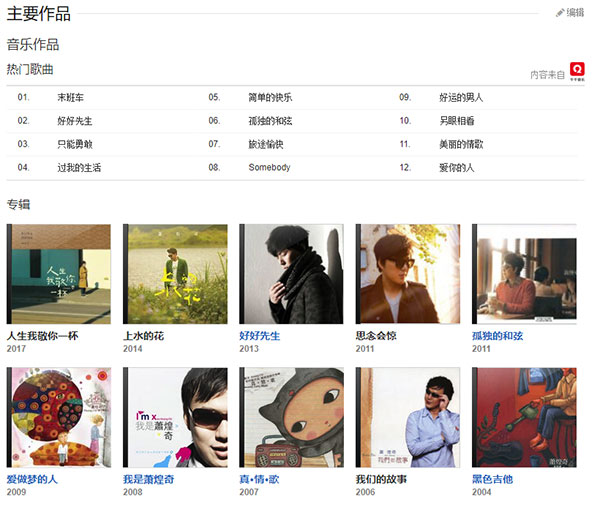Viewport: 600px width, 512px height.
Task: Select song 末班车 in hot songs
Action: [x=70, y=98]
